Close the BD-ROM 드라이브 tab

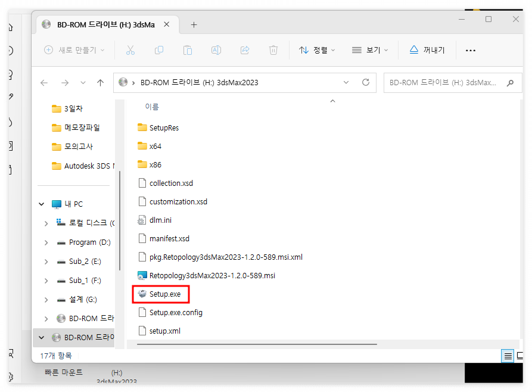pyautogui.click(x=167, y=24)
